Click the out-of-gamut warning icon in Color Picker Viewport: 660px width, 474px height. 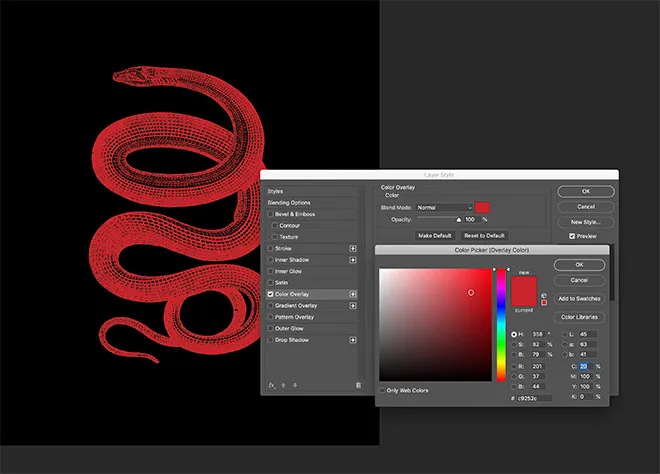544,296
